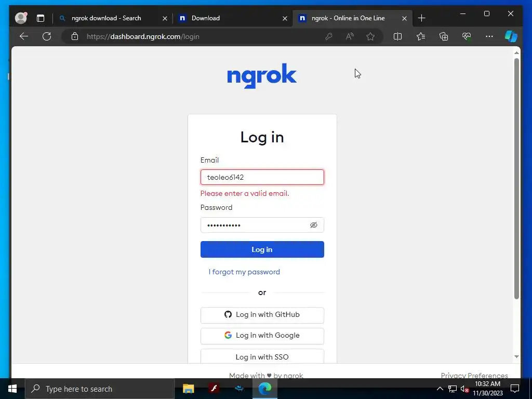Close the Download tab
Viewport: 532px width, 399px height.
click(285, 18)
